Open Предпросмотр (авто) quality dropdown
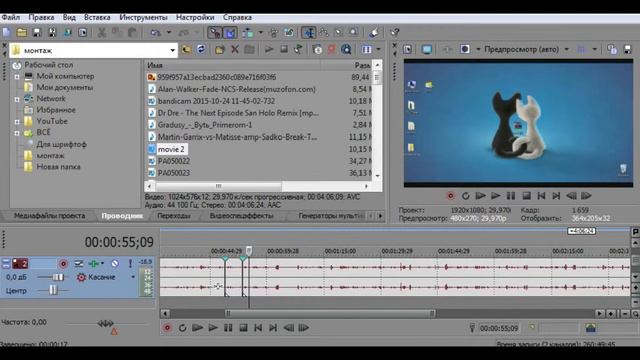Viewport: 640px width, 360px height. click(x=566, y=49)
